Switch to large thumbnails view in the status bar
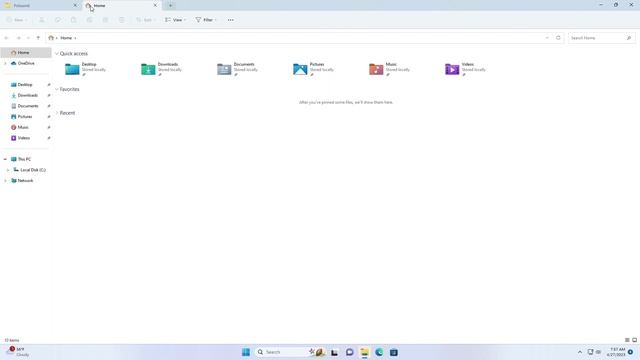This screenshot has height=360, width=640. pos(635,340)
